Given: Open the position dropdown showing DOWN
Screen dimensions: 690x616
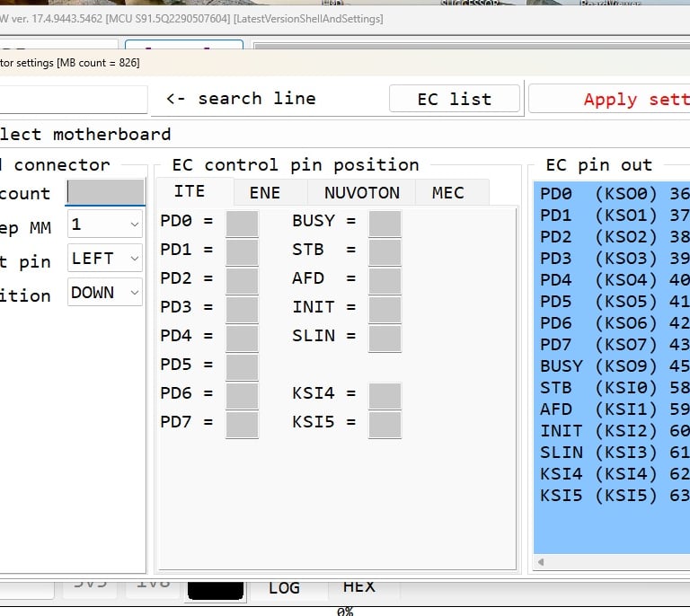Looking at the screenshot, I should click(105, 292).
